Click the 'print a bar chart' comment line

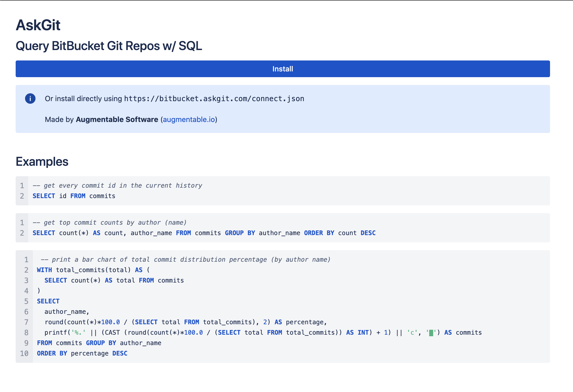tap(186, 260)
